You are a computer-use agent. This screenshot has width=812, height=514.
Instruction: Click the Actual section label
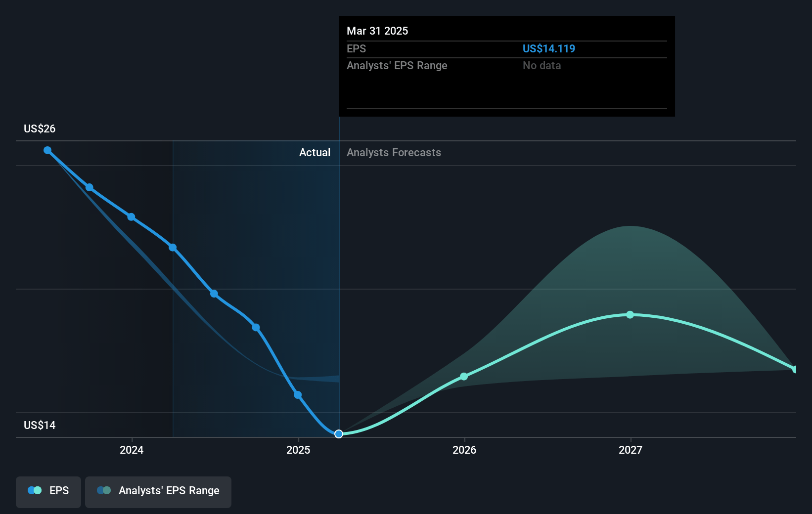point(315,152)
